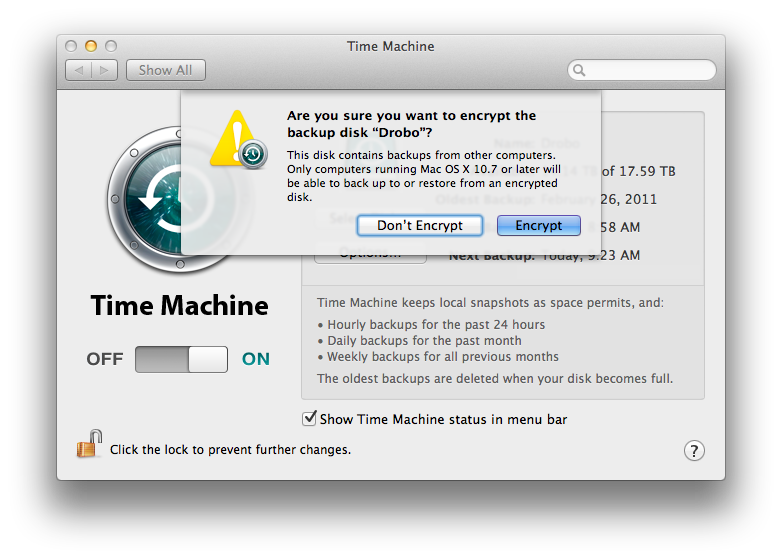Click "Click the lock to prevent further changes."
This screenshot has height=559, width=782.
tap(230, 450)
